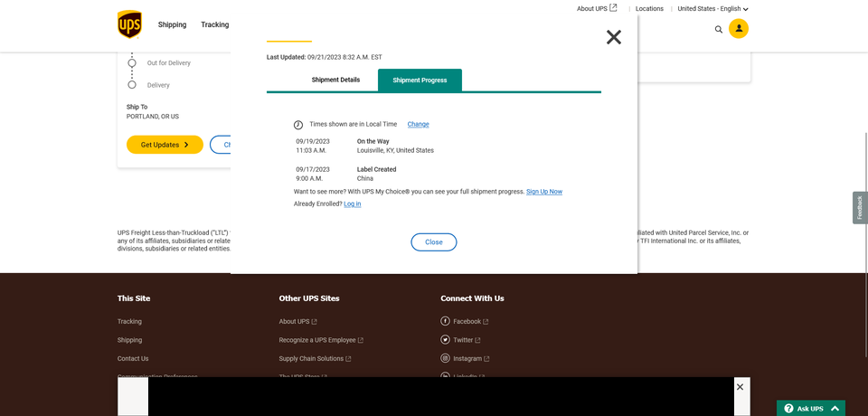Click the Ask UPS question mark icon
Image resolution: width=868 pixels, height=416 pixels.
click(x=788, y=408)
